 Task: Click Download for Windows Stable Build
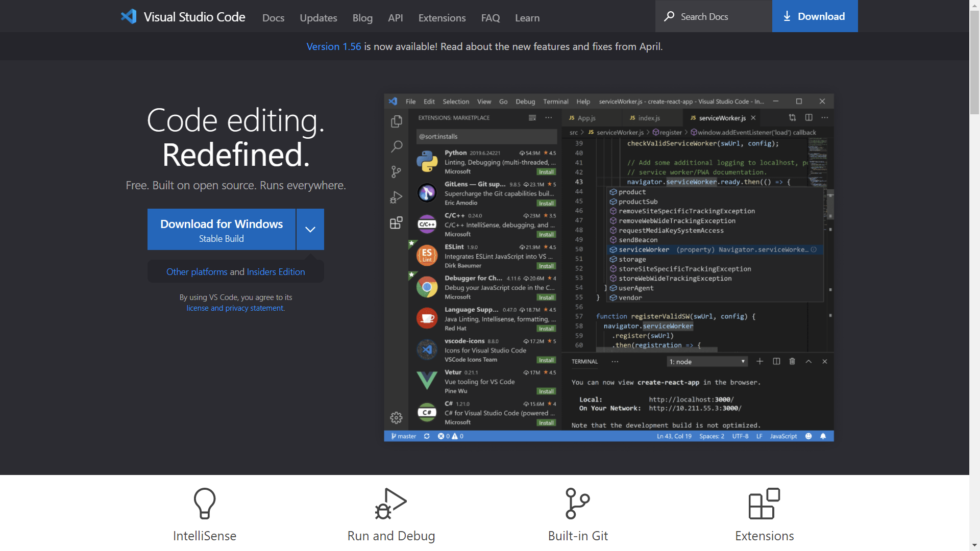[x=222, y=230]
